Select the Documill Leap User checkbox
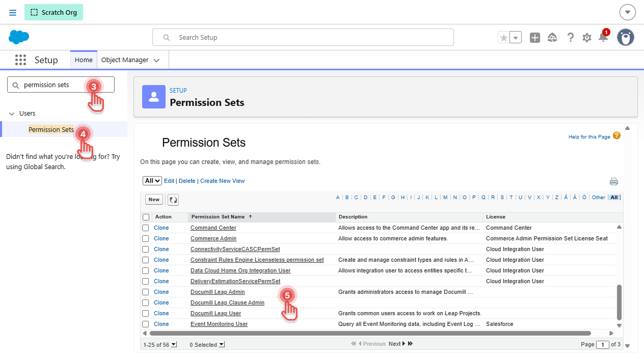 tap(146, 313)
